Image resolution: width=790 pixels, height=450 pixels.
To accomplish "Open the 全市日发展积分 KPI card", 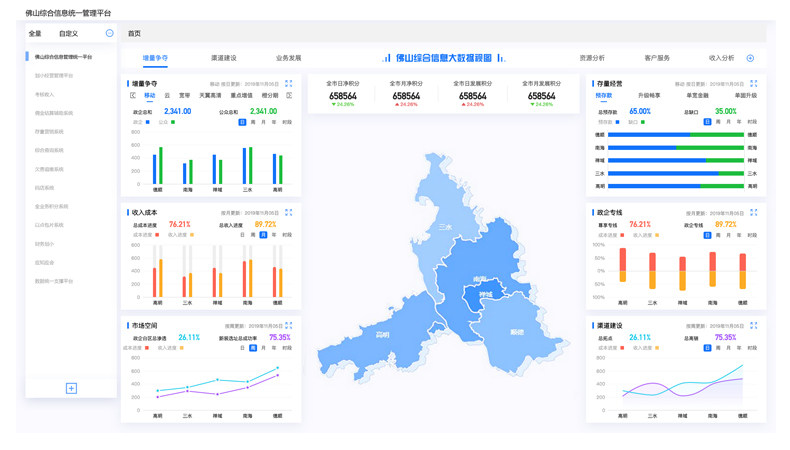I will (473, 94).
